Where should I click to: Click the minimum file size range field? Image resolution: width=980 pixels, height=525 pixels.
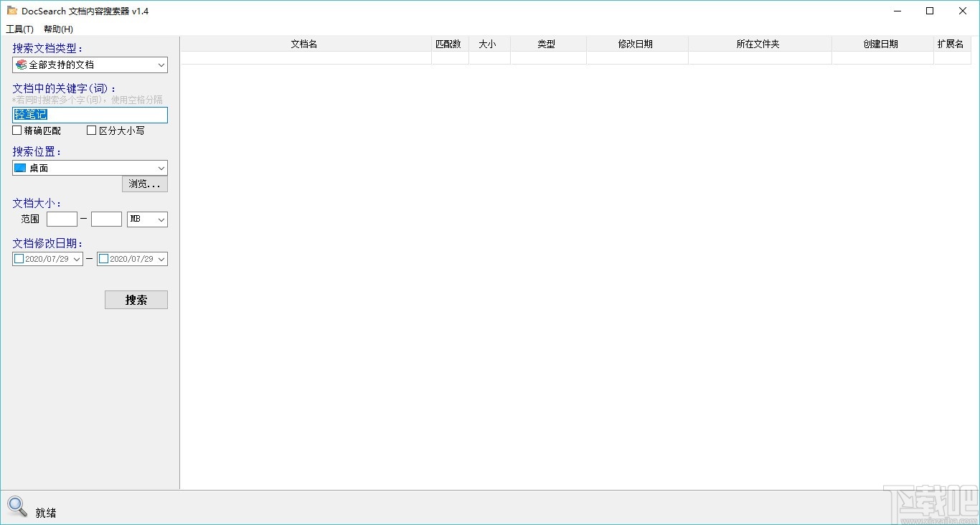pos(62,219)
